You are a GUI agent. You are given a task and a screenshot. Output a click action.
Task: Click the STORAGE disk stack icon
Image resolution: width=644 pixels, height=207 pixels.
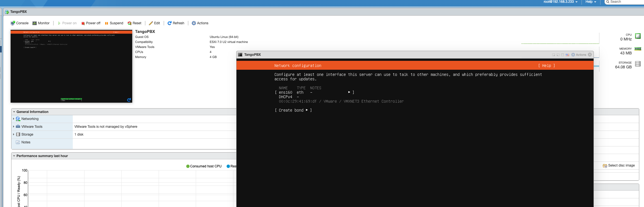pos(638,64)
